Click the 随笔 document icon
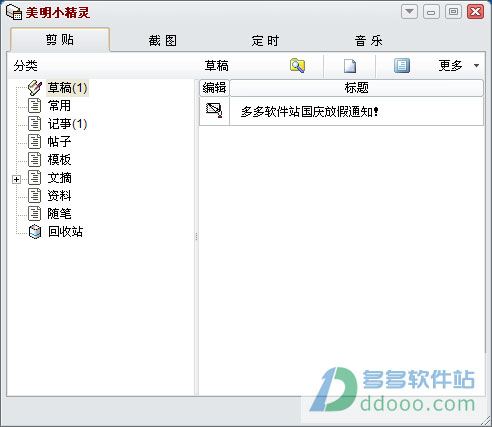492x427 pixels. (x=34, y=214)
